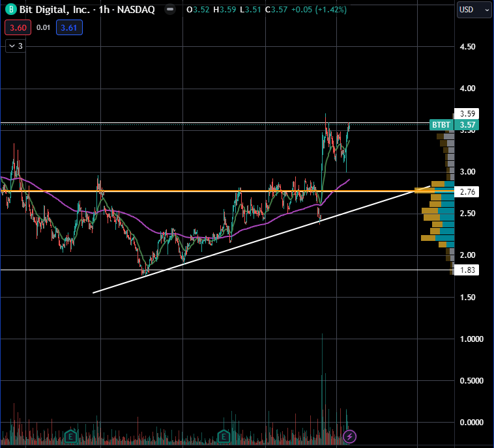Click the blue 3.61 buy price button
The image size is (494, 448).
(x=69, y=28)
